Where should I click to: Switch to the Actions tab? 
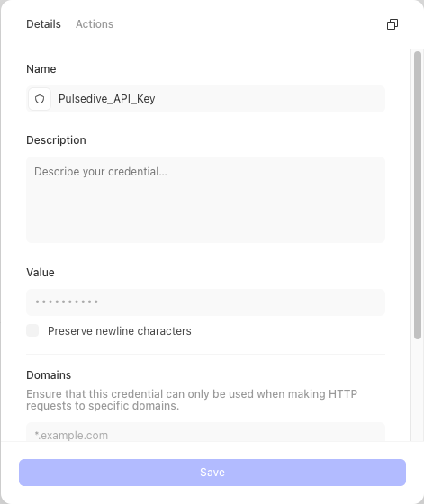(95, 24)
